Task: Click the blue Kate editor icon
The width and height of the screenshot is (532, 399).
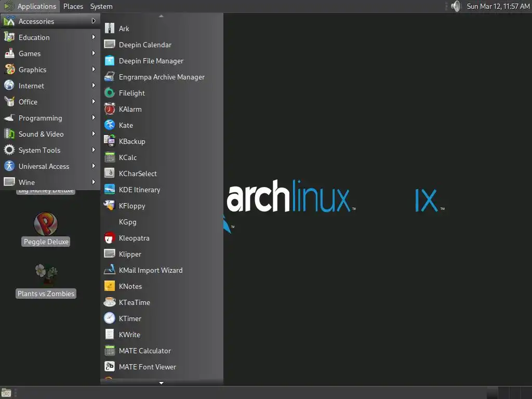Action: [x=109, y=125]
